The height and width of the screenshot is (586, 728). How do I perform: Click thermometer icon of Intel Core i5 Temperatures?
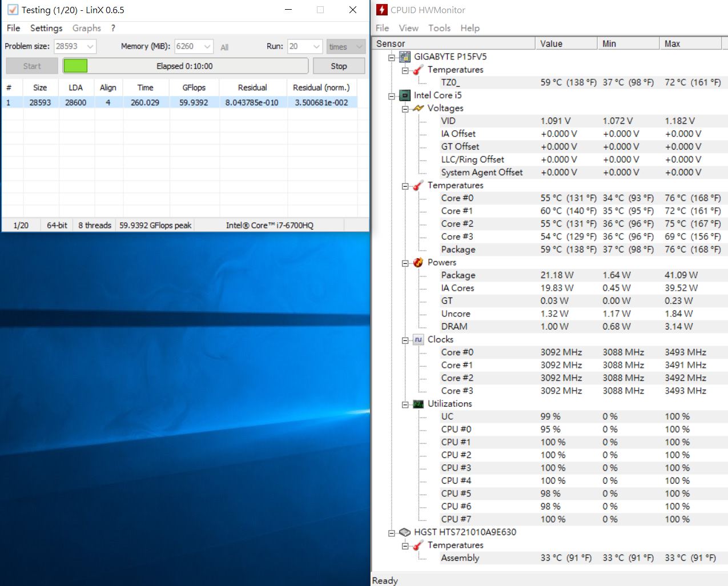pos(419,185)
